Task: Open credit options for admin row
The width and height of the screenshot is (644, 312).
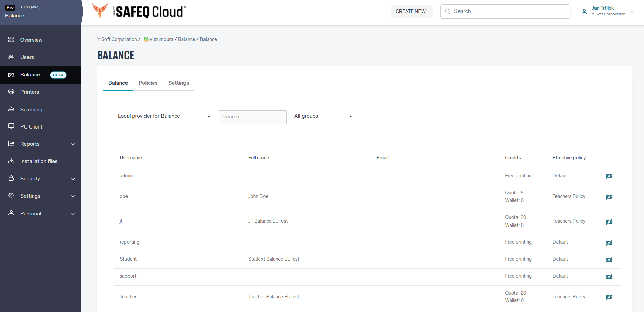Action: pos(609,176)
